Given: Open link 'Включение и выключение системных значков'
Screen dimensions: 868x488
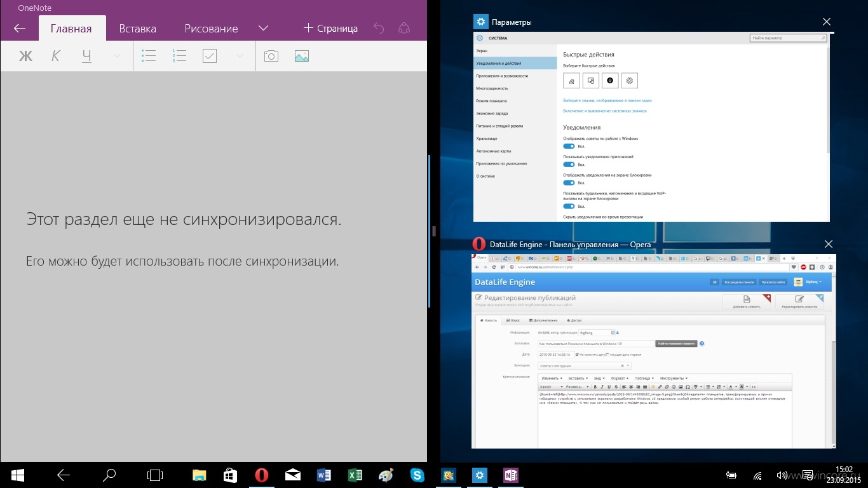Looking at the screenshot, I should click(x=605, y=111).
